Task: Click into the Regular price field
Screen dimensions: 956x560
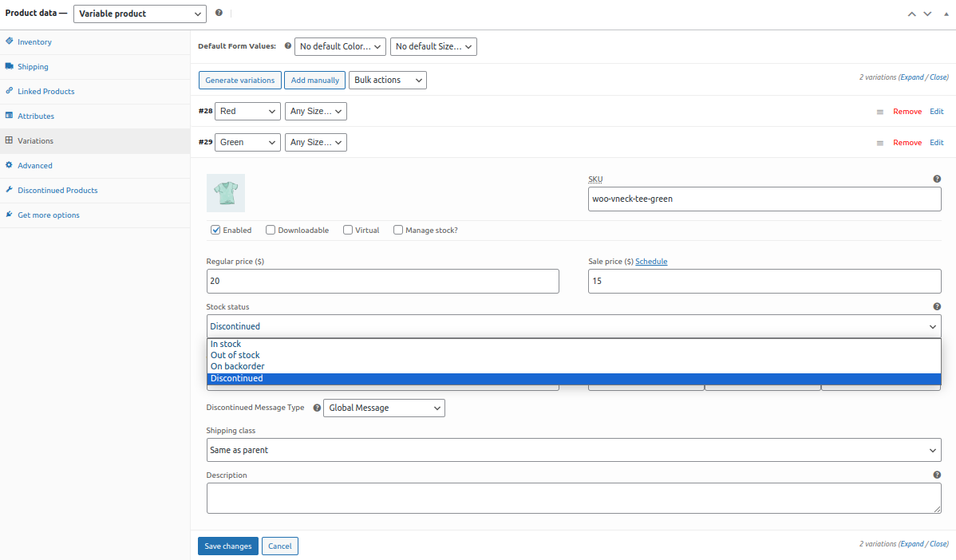Action: (x=382, y=282)
